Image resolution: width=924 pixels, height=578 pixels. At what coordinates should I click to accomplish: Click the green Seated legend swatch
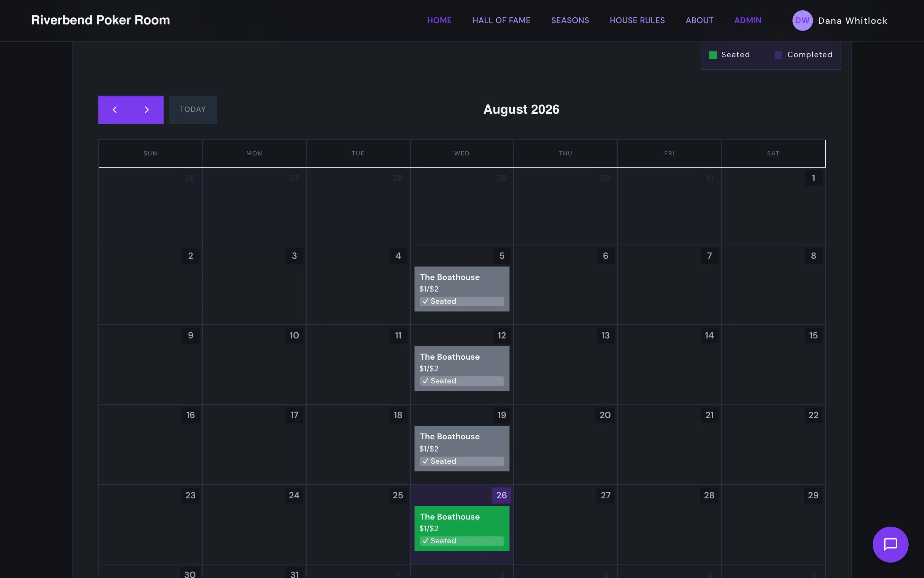[x=713, y=55]
